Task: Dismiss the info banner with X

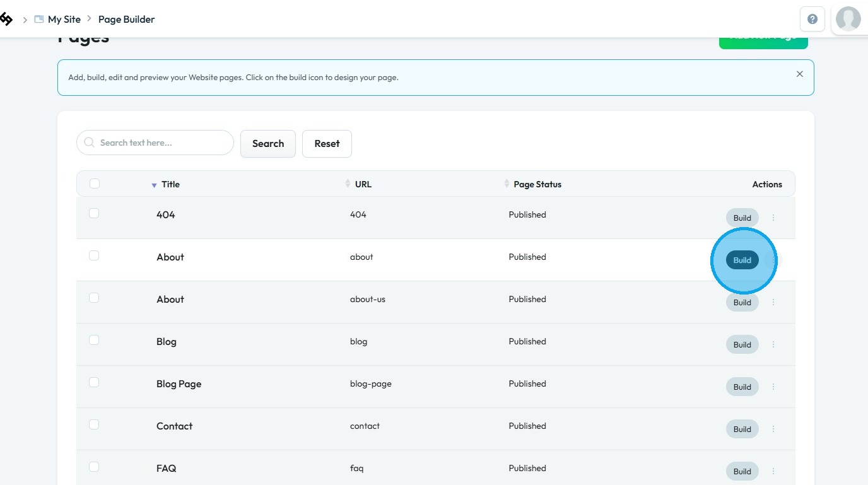Action: tap(800, 74)
